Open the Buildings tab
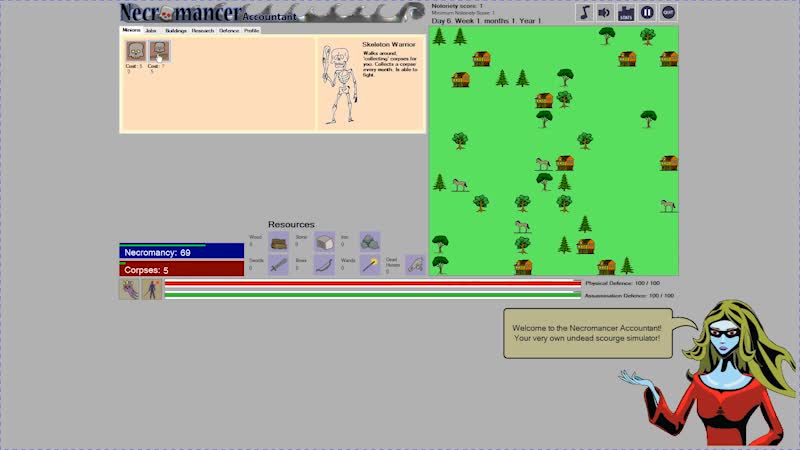Screen dimensions: 800x450 176,31
